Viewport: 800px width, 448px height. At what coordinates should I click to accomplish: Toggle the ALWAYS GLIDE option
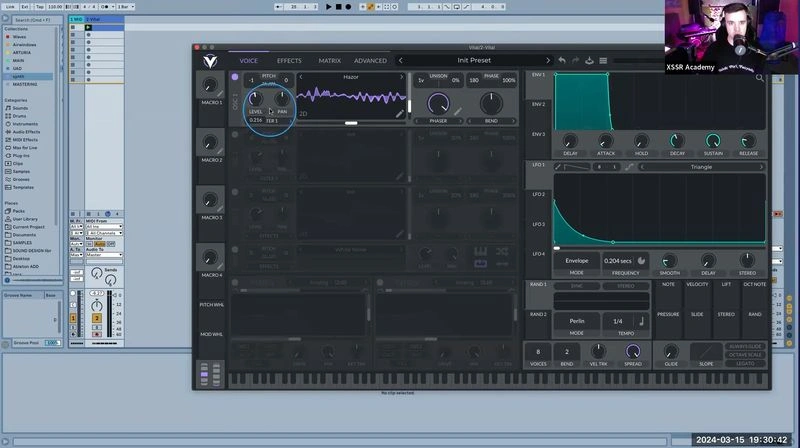pyautogui.click(x=745, y=346)
